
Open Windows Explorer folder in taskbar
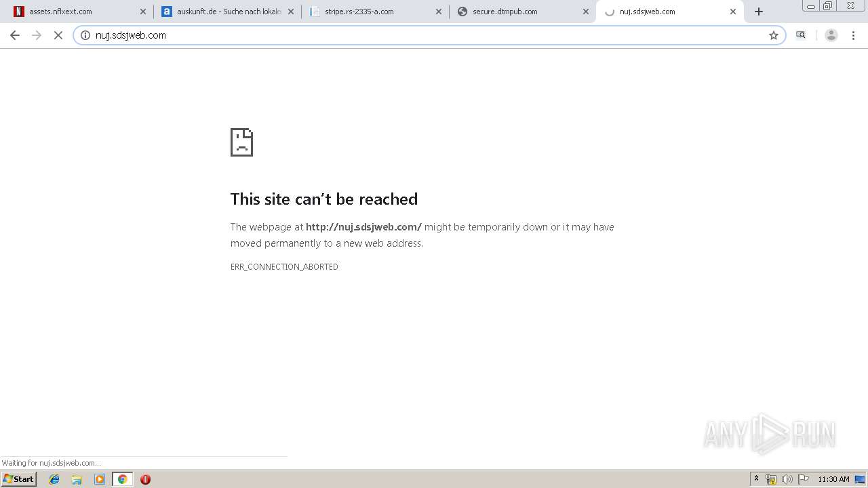coord(77,479)
